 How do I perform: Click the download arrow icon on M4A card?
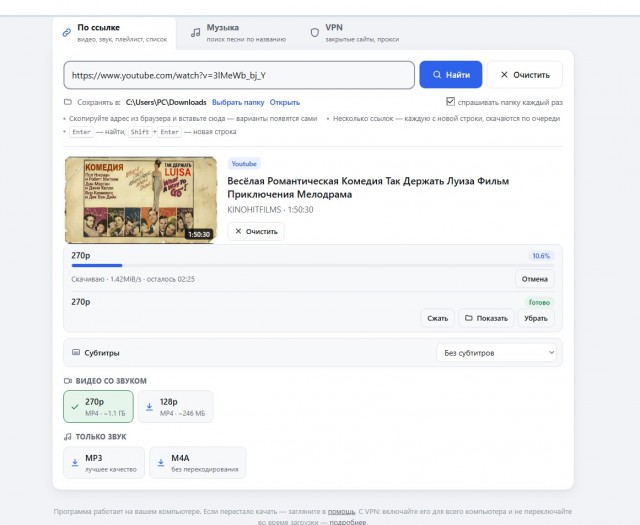click(x=161, y=463)
